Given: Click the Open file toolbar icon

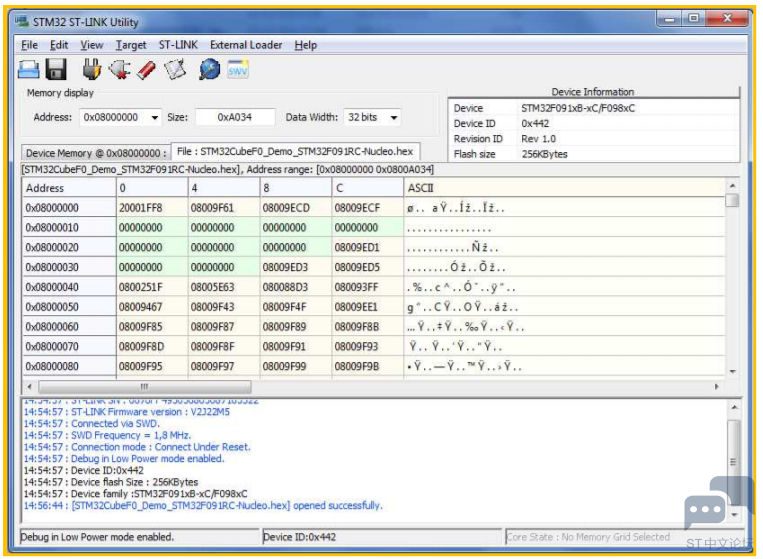Looking at the screenshot, I should coord(29,69).
